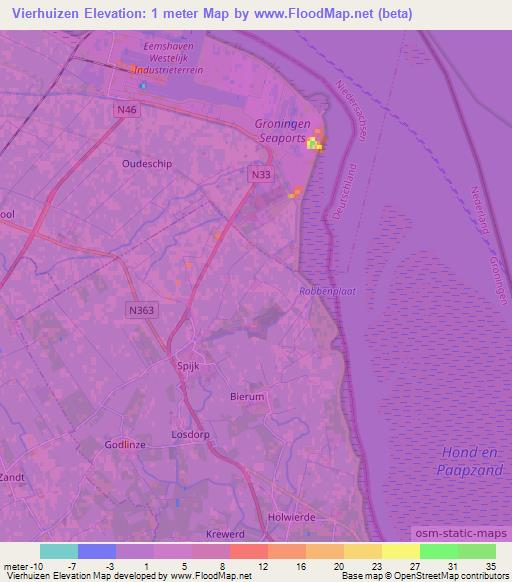The height and width of the screenshot is (582, 512).
Task: Select the red 12 meter legend swatch
Action: pos(249,551)
